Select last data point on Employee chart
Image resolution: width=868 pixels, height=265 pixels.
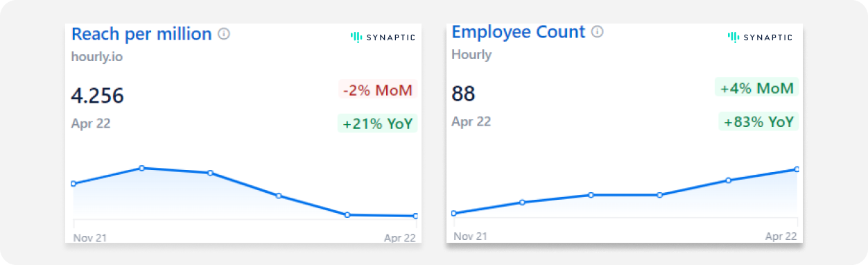797,169
